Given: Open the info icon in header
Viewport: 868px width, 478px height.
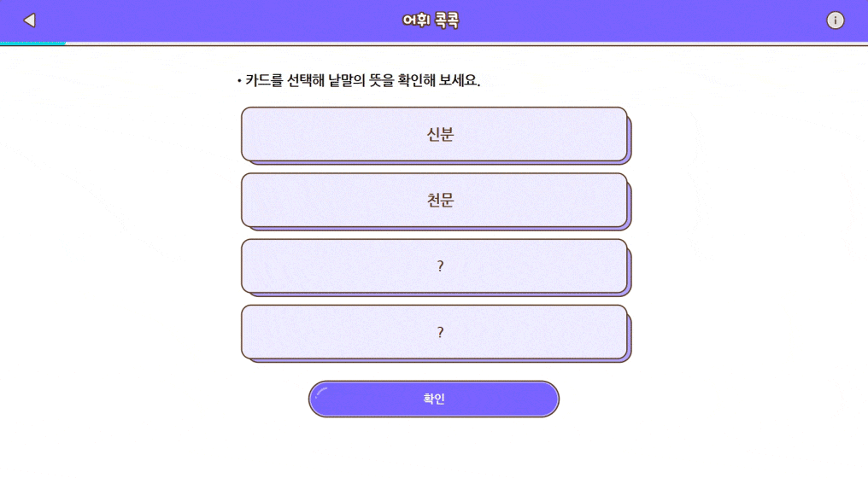Looking at the screenshot, I should click(836, 20).
